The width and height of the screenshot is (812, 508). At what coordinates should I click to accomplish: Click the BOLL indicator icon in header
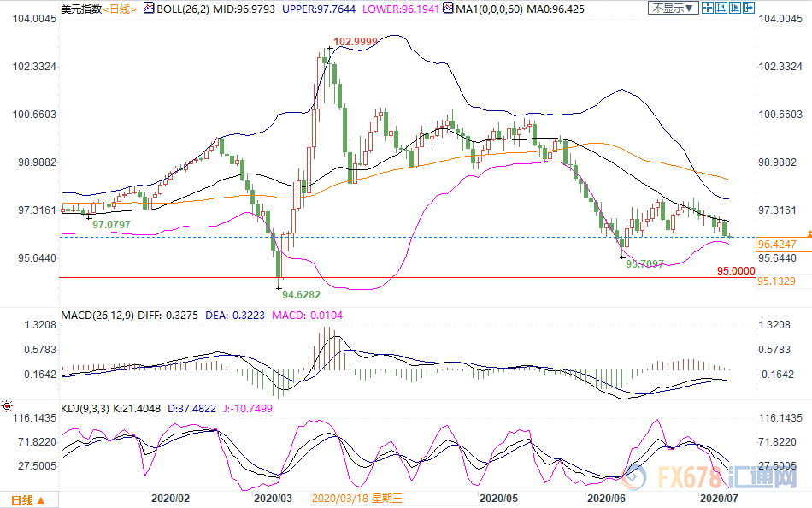pos(150,9)
